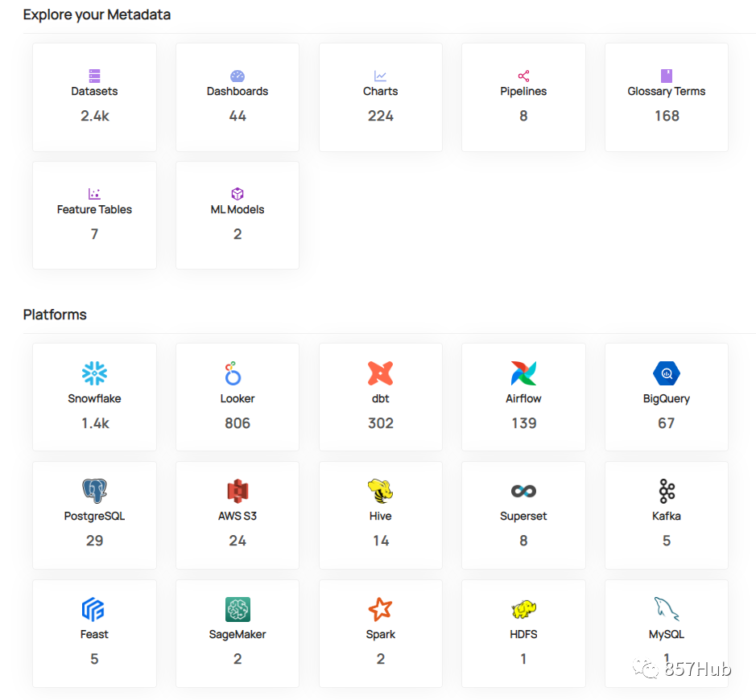Click the Feast platform icon
756x700 pixels.
click(94, 609)
